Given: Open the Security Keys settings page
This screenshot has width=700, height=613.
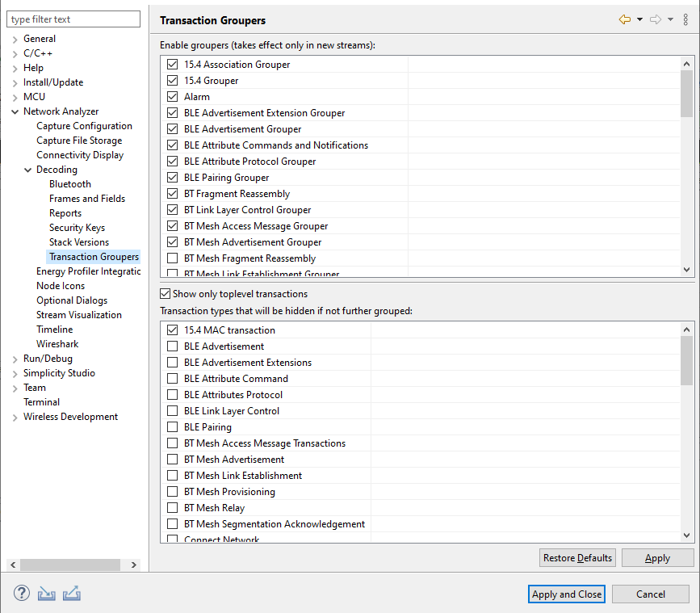Looking at the screenshot, I should [77, 227].
